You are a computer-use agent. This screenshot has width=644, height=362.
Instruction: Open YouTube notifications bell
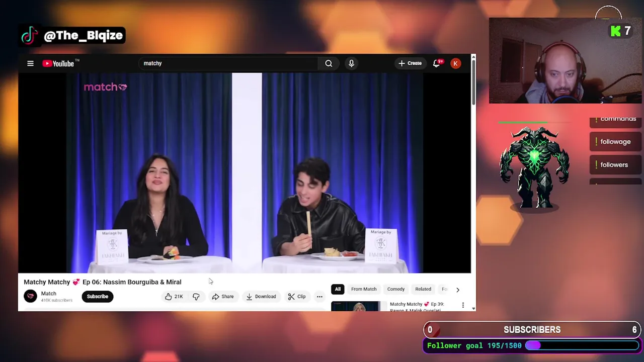click(x=437, y=63)
